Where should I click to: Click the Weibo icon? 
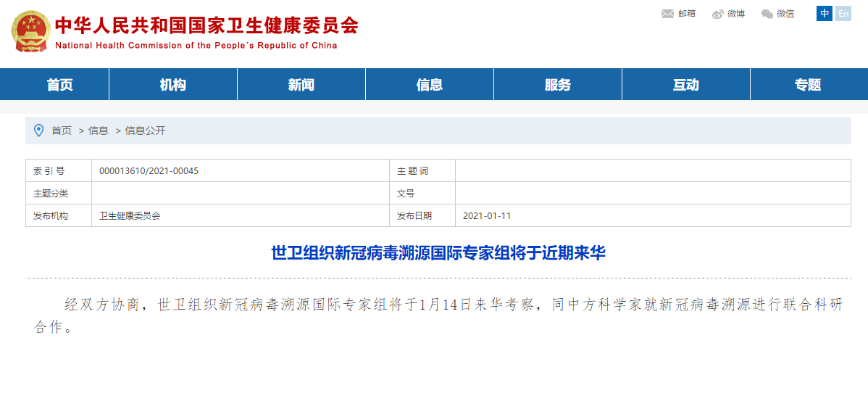[x=718, y=14]
